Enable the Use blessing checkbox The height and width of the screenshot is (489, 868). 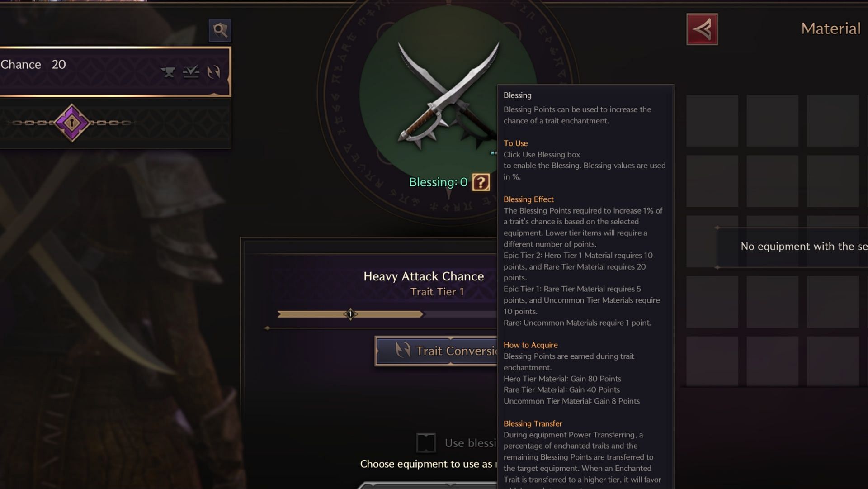(426, 443)
